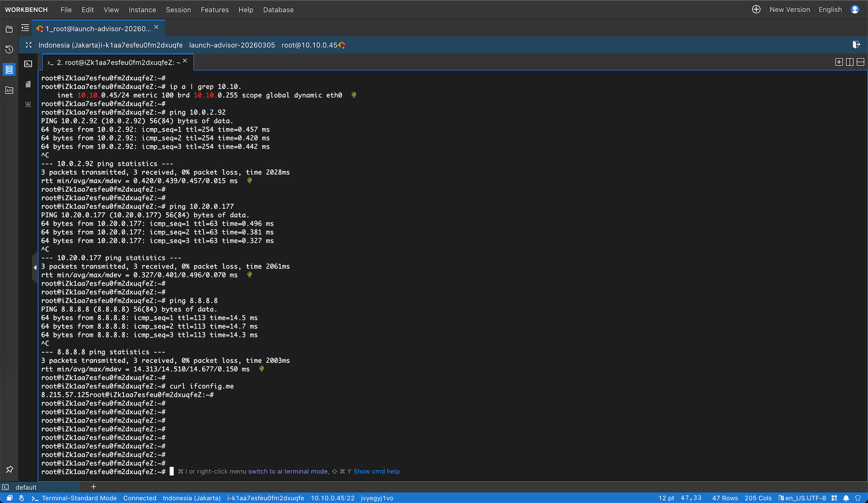Click the exit session icon at top right

pos(856,44)
